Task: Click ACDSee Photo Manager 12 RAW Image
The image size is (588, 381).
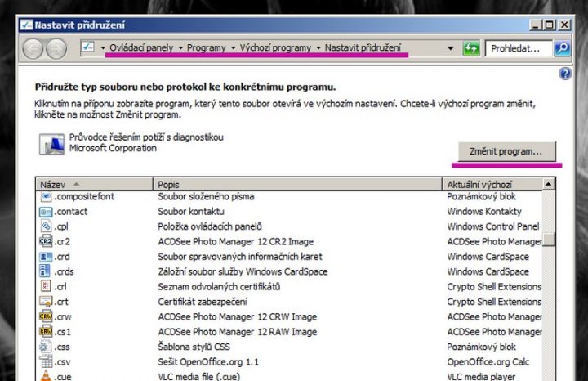Action: pos(238,331)
